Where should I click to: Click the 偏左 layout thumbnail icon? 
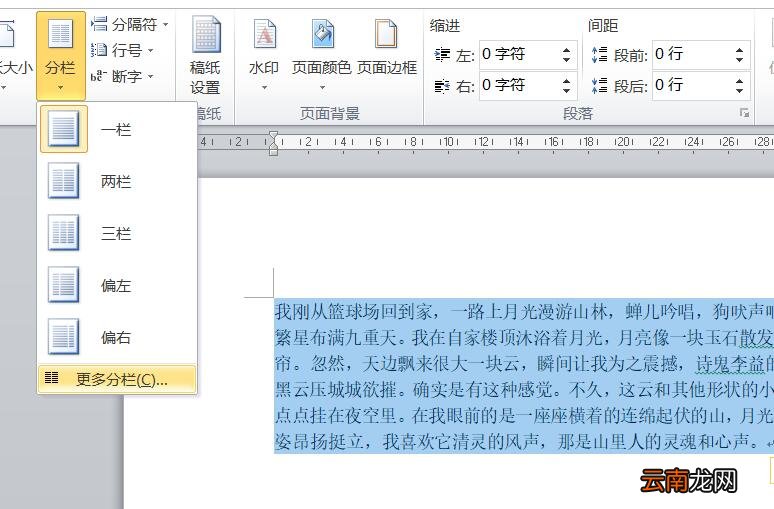point(64,285)
